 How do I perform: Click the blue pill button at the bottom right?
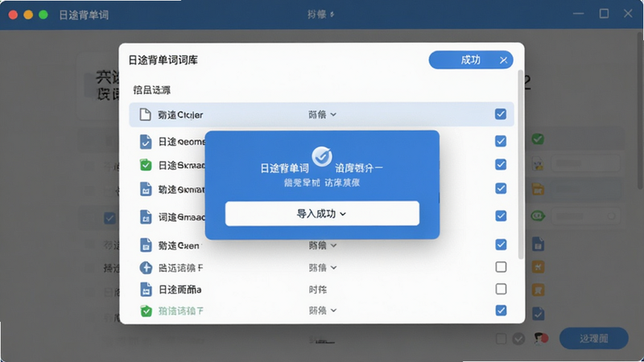(x=594, y=339)
